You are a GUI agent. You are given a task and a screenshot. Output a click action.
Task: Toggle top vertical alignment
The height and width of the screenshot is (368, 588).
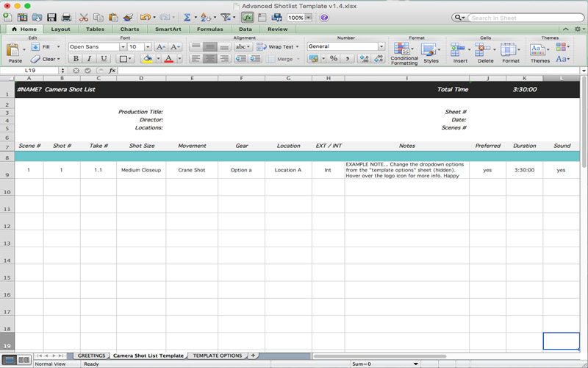click(x=196, y=46)
